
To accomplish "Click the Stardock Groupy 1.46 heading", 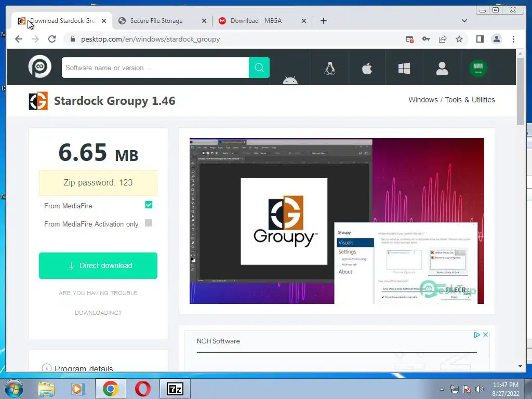I will coord(115,101).
